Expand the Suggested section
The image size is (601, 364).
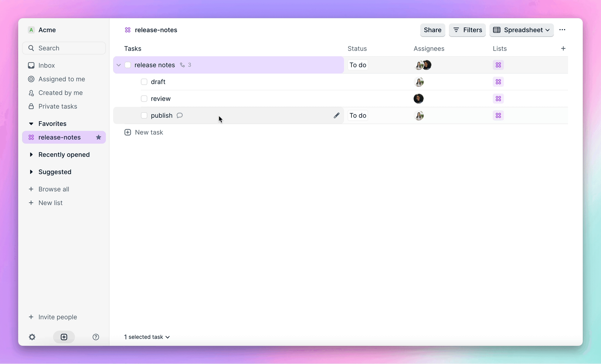31,172
